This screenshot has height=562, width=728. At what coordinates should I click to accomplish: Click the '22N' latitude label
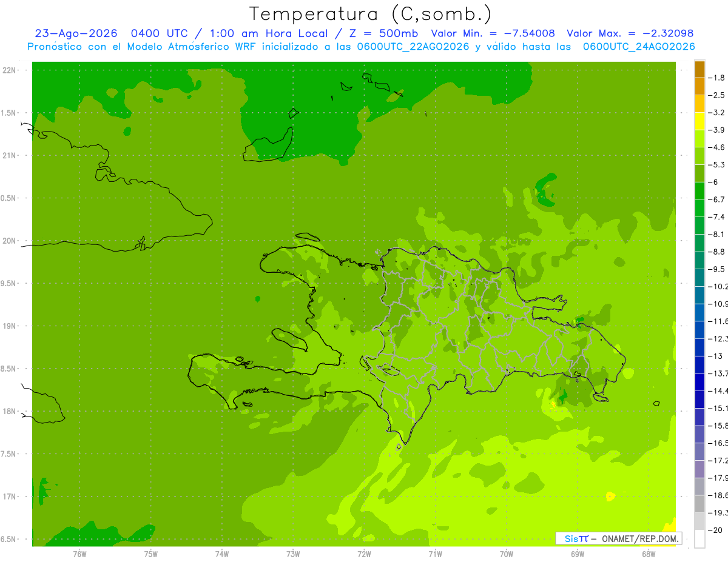pyautogui.click(x=9, y=70)
